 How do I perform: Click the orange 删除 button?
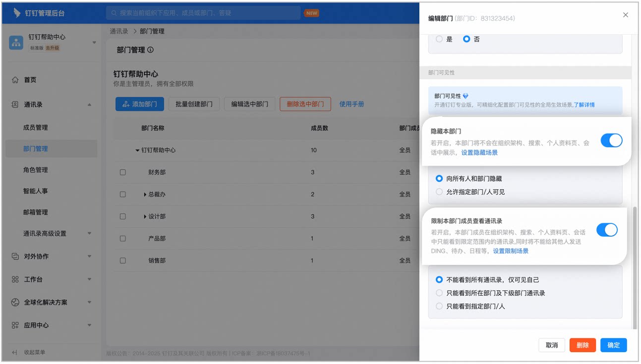[x=583, y=345]
